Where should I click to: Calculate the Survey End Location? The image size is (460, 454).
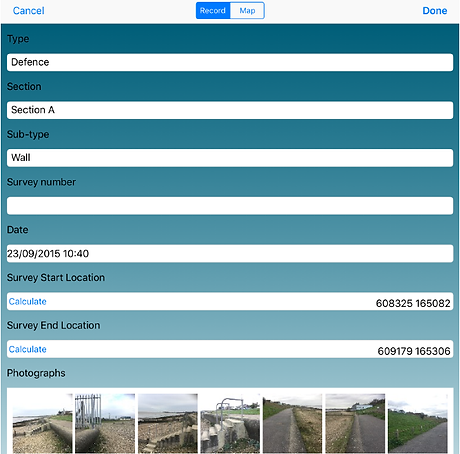pyautogui.click(x=28, y=349)
